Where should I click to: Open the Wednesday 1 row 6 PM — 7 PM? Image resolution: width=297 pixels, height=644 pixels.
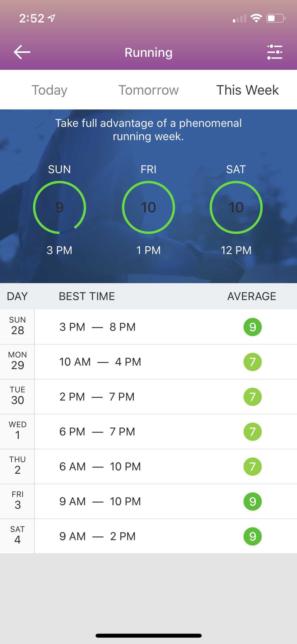(148, 432)
